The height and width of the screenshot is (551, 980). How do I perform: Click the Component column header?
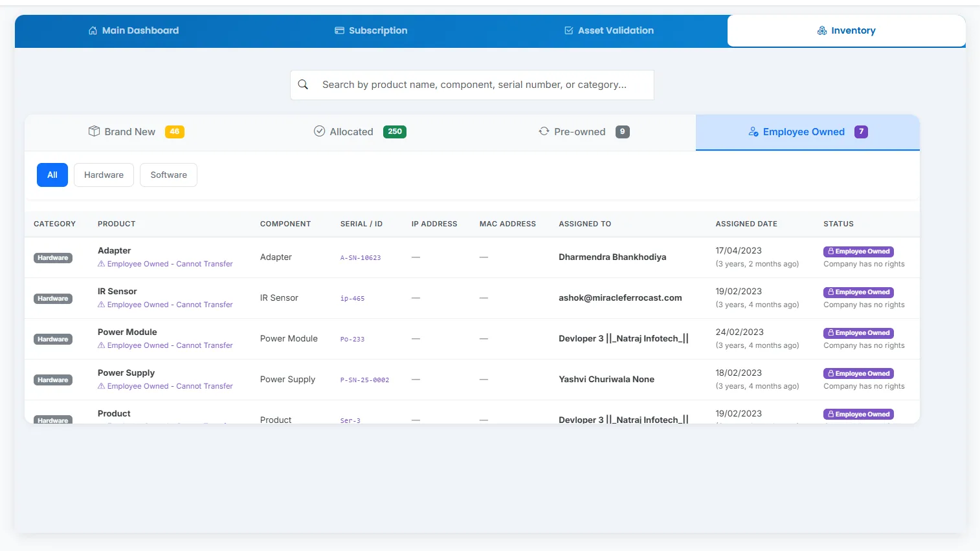tap(285, 224)
